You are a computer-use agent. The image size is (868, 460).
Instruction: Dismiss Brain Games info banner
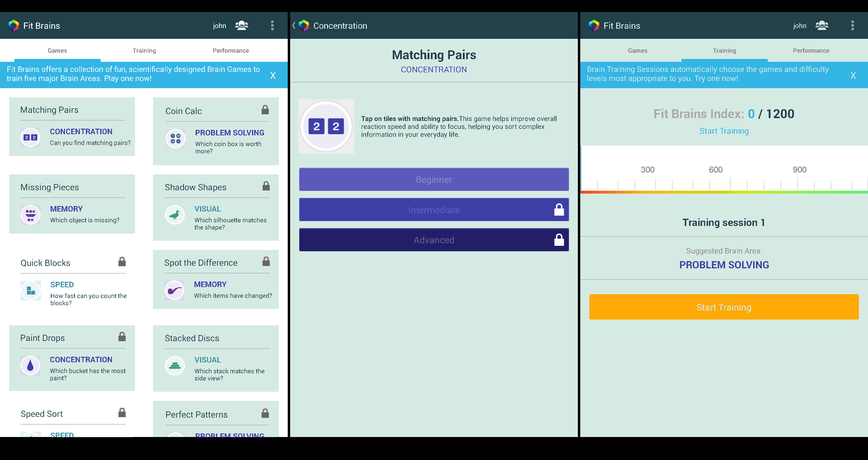point(273,75)
